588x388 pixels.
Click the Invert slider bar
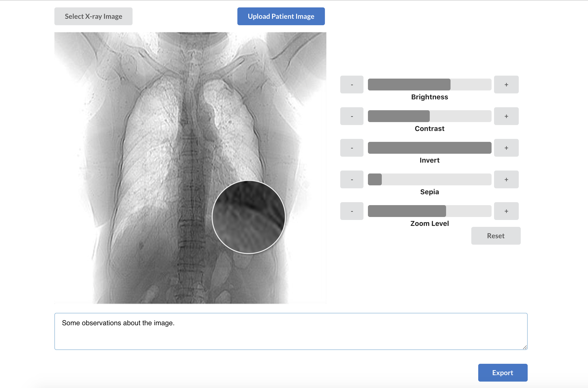pos(429,148)
